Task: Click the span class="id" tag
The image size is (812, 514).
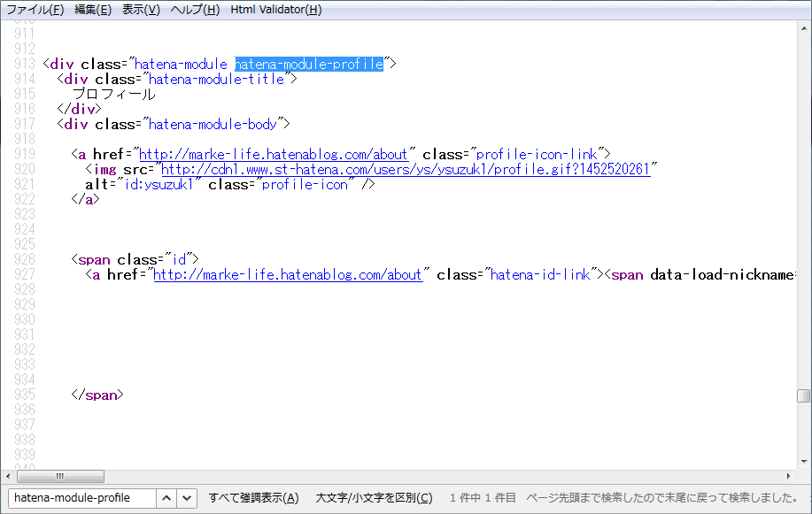Action: coord(135,259)
